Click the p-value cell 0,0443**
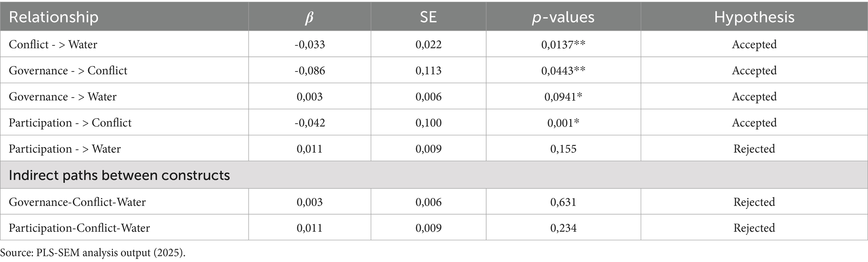 563,70
